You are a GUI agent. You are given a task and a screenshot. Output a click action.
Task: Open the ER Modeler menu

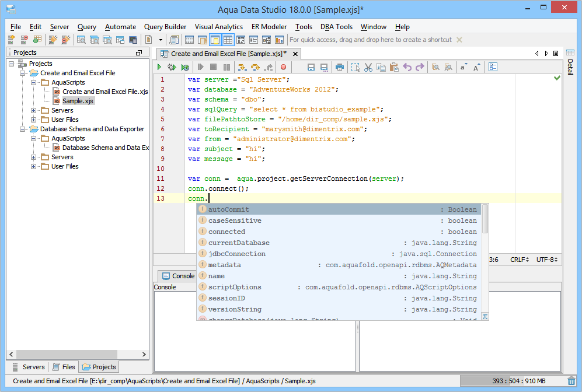pyautogui.click(x=269, y=27)
